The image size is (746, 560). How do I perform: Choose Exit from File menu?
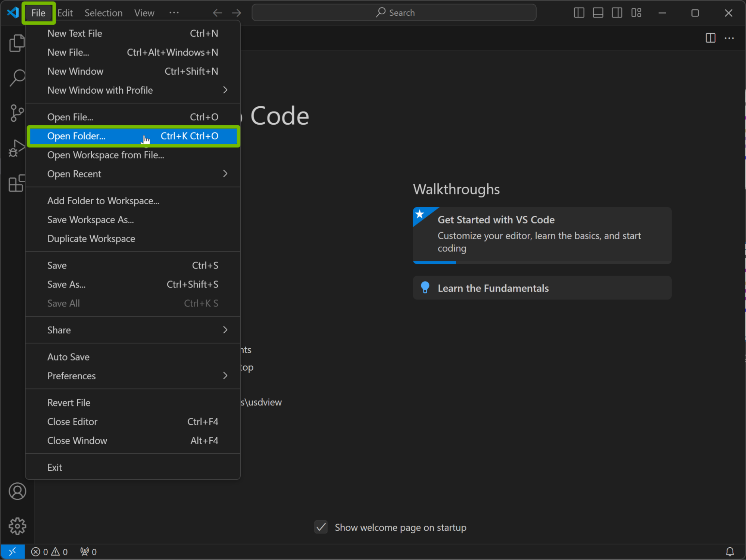pyautogui.click(x=133, y=467)
